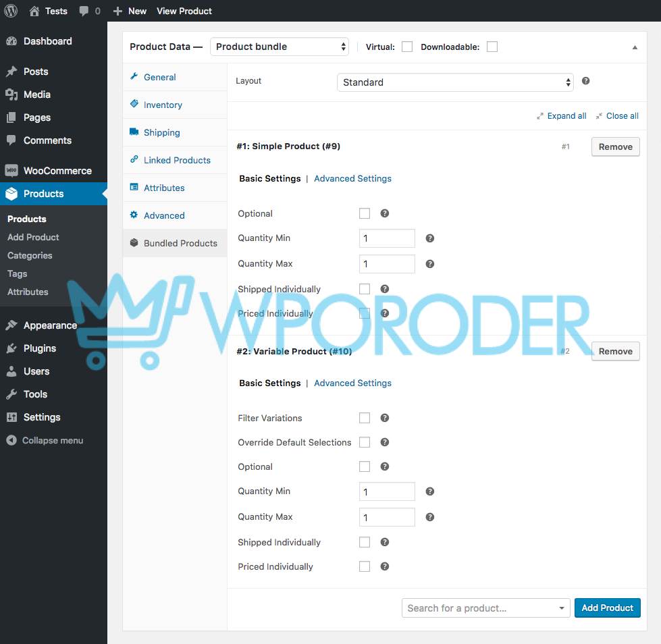Click the Media library icon
Screen dimensions: 661x644
tap(11, 95)
